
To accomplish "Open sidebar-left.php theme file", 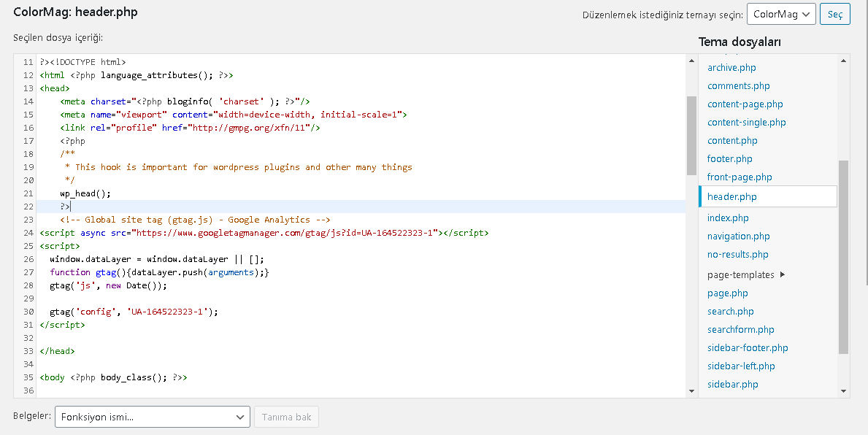I will coord(741,366).
